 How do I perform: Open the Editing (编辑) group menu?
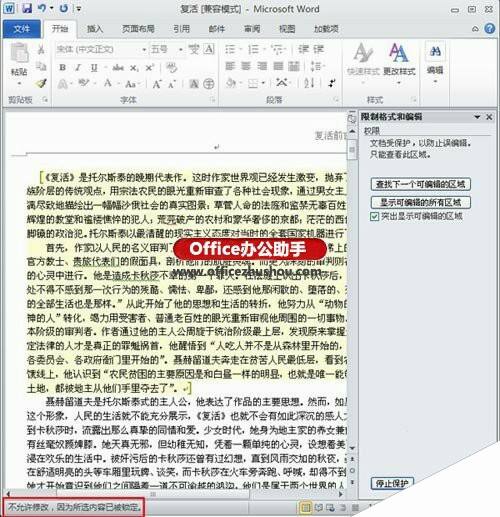[435, 63]
